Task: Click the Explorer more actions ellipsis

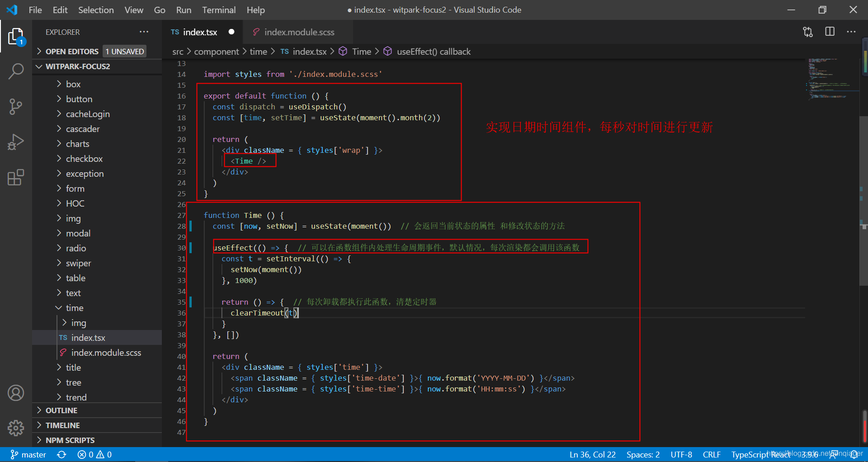Action: (144, 32)
